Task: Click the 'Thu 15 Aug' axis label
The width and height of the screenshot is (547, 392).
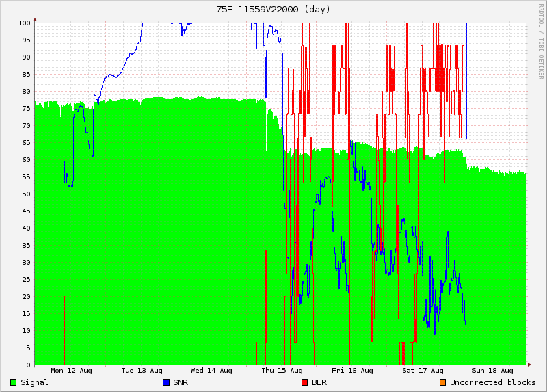Action: (x=282, y=371)
